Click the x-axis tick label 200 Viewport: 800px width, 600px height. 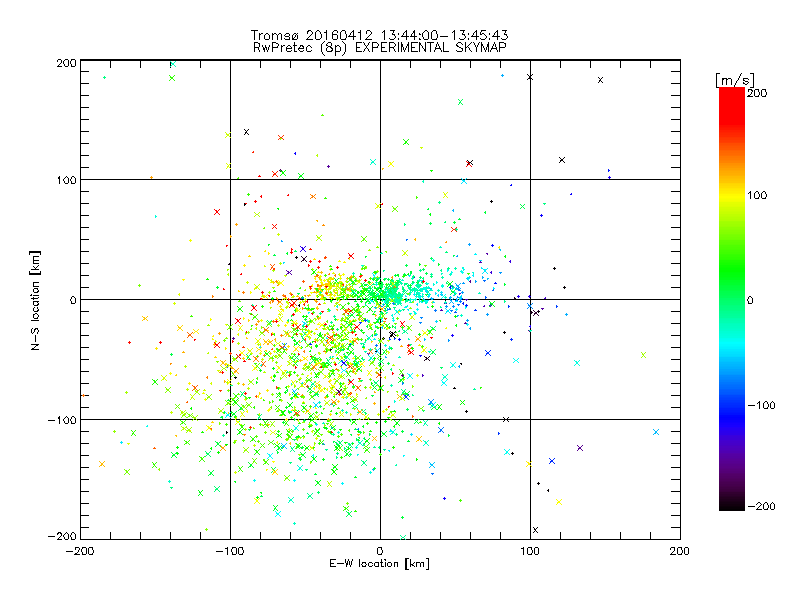tap(680, 551)
